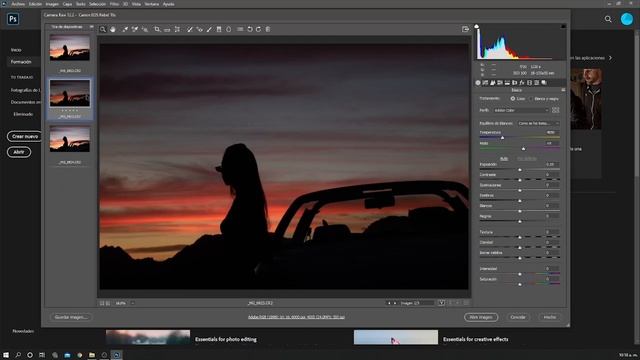
Task: Select the Transform tool
Action: (x=177, y=29)
